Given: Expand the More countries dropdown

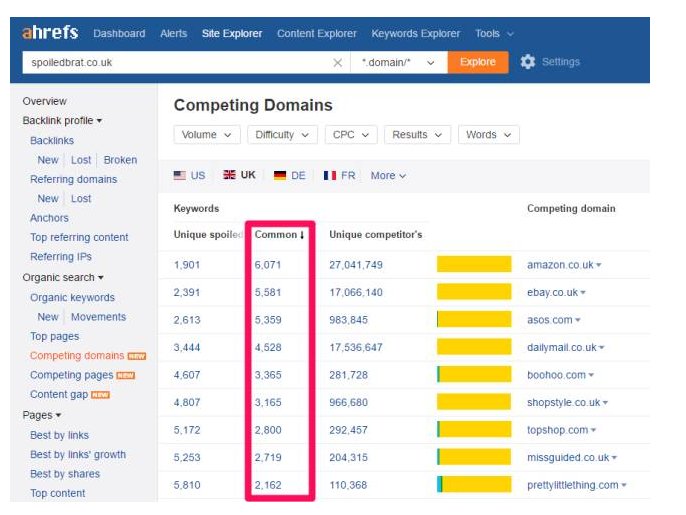Looking at the screenshot, I should point(388,175).
